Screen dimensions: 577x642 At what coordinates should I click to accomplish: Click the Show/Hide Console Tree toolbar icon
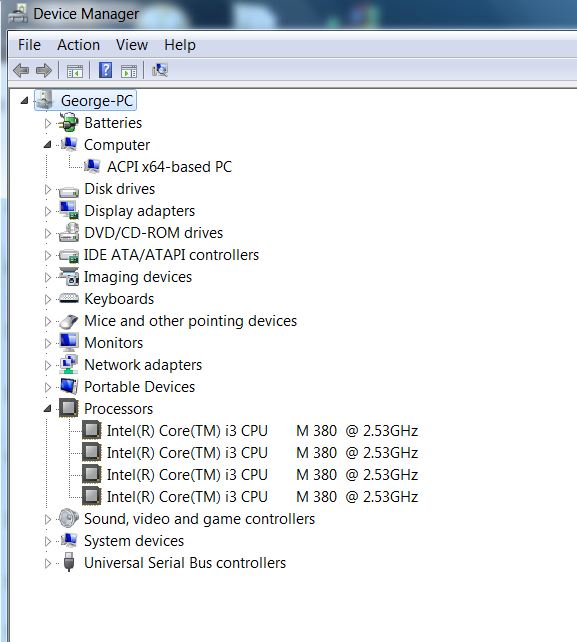pos(75,71)
